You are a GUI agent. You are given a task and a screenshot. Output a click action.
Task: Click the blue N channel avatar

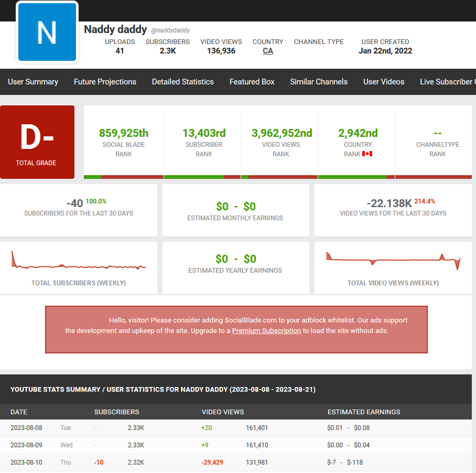pos(47,32)
